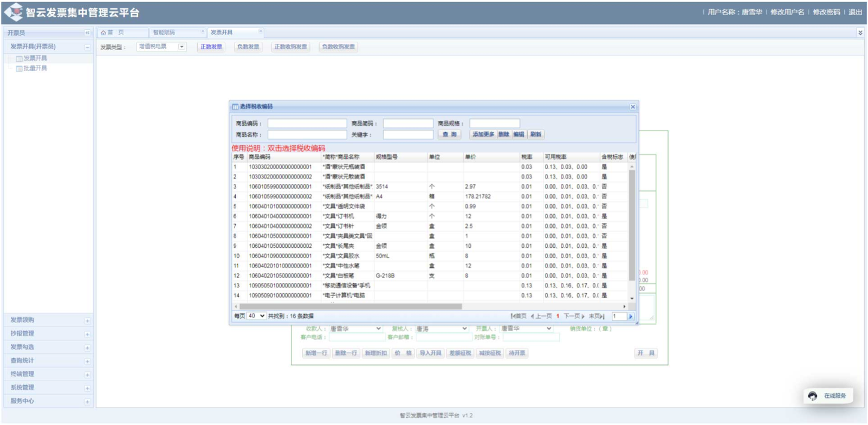The height and width of the screenshot is (425, 868).
Task: Expand the 抄报管理 section
Action: pyautogui.click(x=87, y=334)
